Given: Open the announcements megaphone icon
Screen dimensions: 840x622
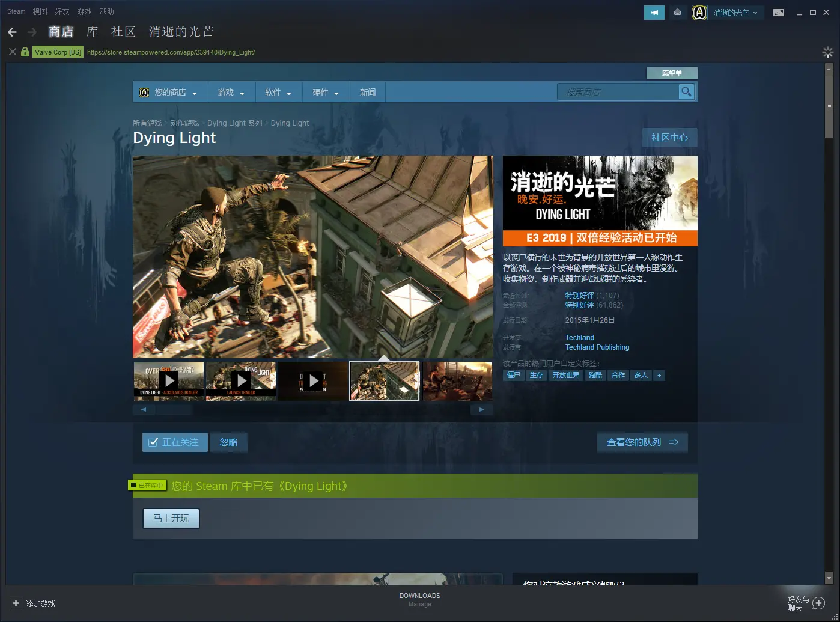Looking at the screenshot, I should click(654, 13).
